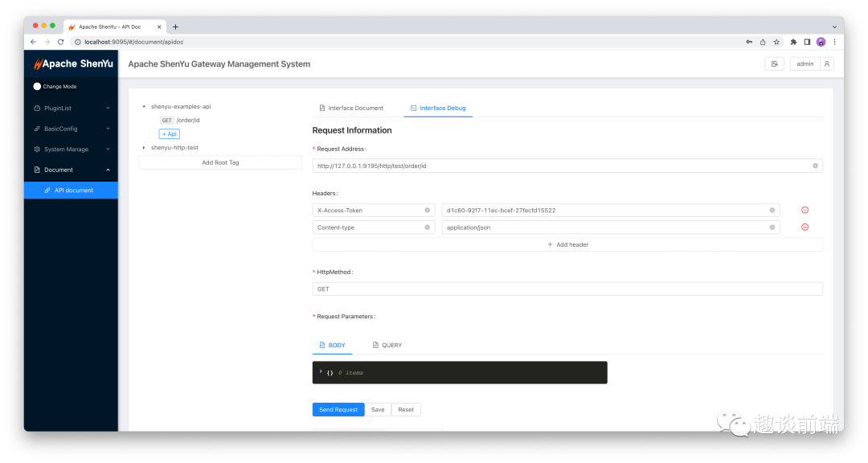Collapse the Document sidebar menu

point(71,170)
